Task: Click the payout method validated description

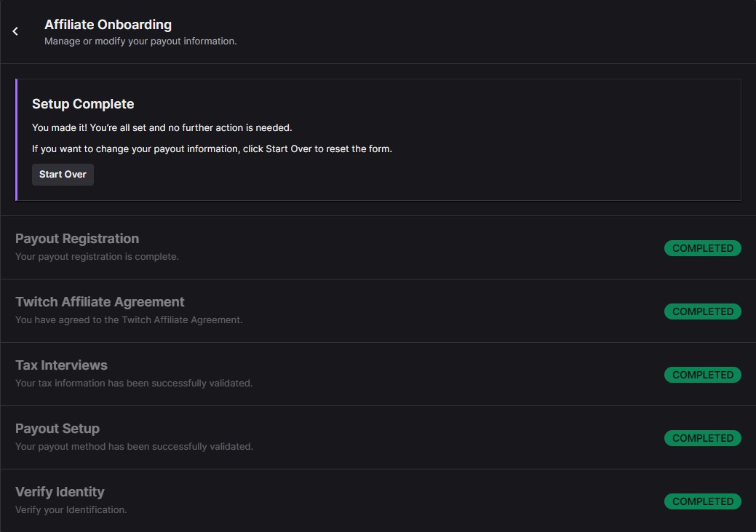Action: [134, 447]
